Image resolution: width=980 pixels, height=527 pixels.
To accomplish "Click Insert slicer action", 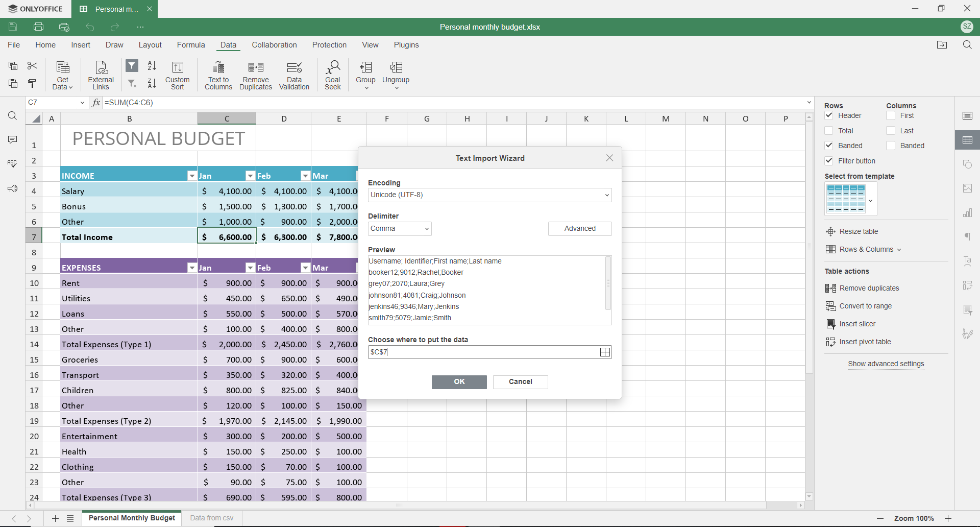I will tap(851, 324).
